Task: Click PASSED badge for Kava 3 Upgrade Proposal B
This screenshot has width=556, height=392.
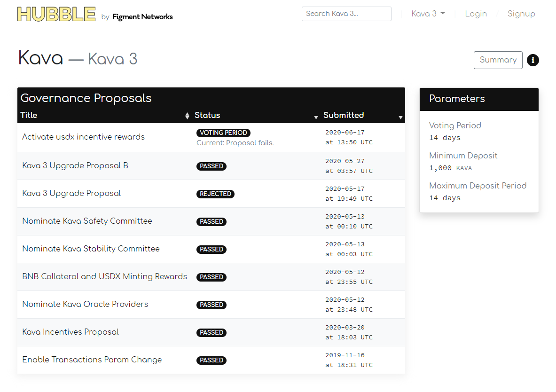Action: 211,166
